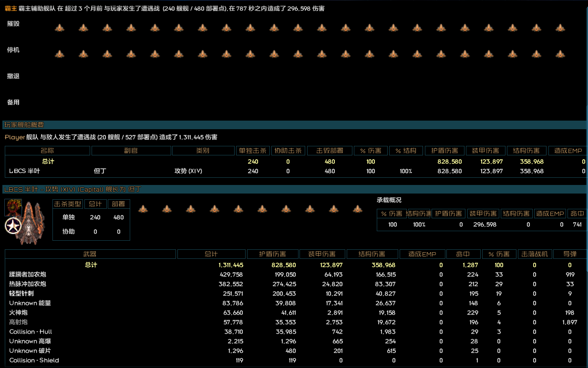588x368 pixels.
Task: Sort fleet table by 单独击杀 column
Action: coord(253,151)
